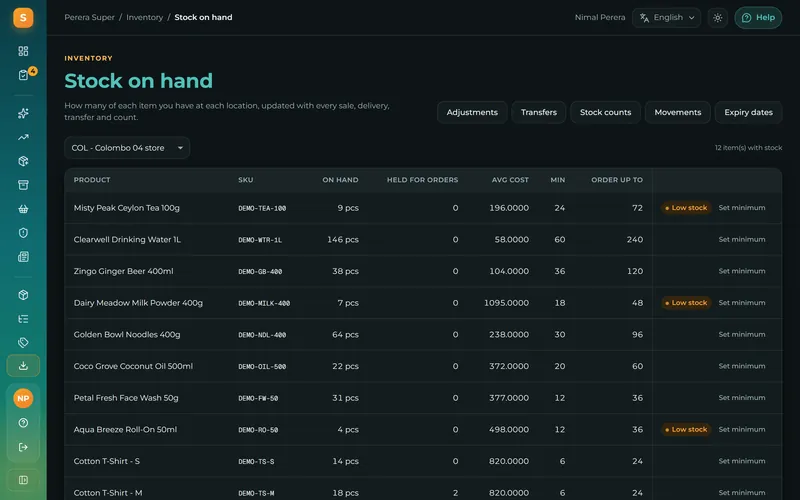The width and height of the screenshot is (800, 500).
Task: Open the Stock counts tab
Action: pos(605,112)
